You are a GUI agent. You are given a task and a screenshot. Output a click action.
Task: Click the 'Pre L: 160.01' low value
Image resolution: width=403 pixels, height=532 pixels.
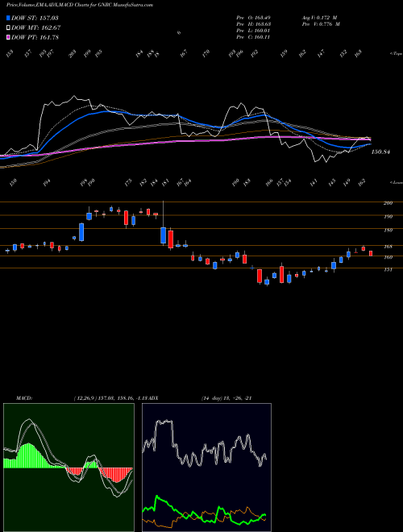click(x=253, y=31)
